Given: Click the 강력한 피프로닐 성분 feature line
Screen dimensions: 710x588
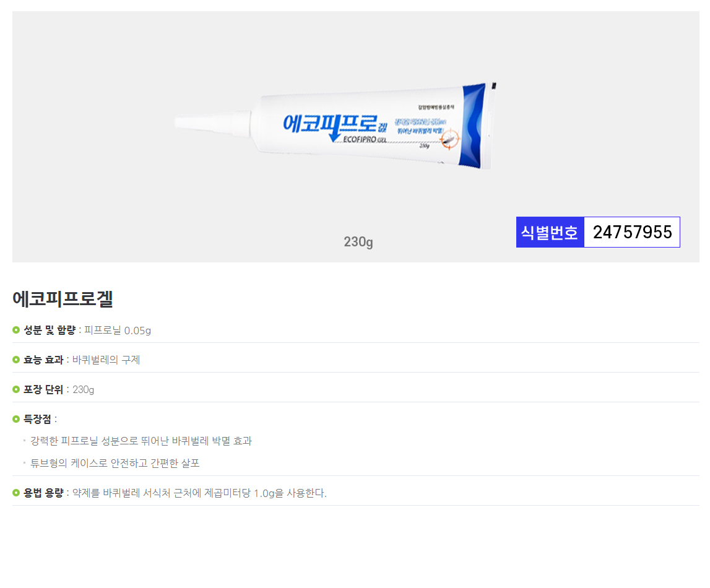Looking at the screenshot, I should pyautogui.click(x=141, y=441).
